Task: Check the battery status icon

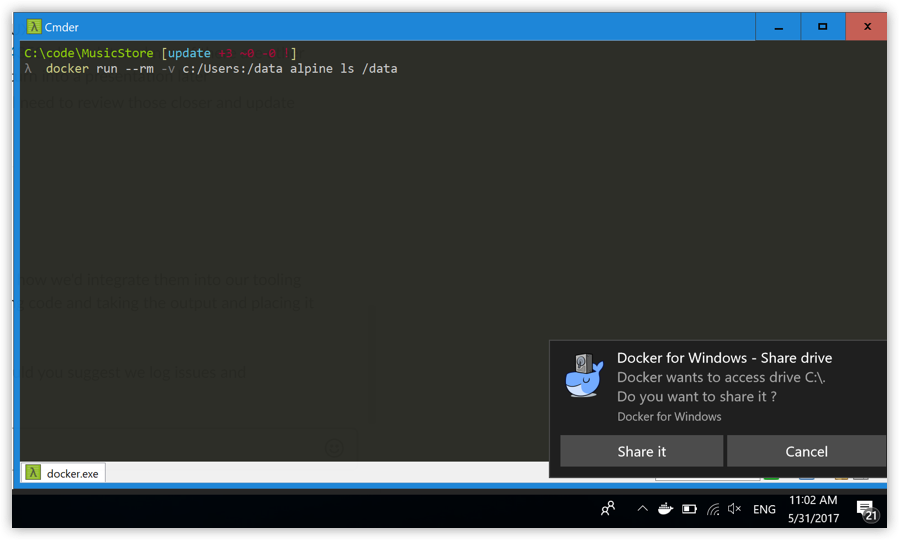Action: pos(689,509)
